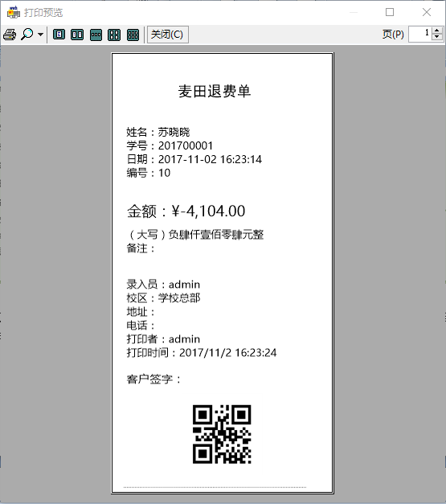Select the three-page view layout

point(96,35)
